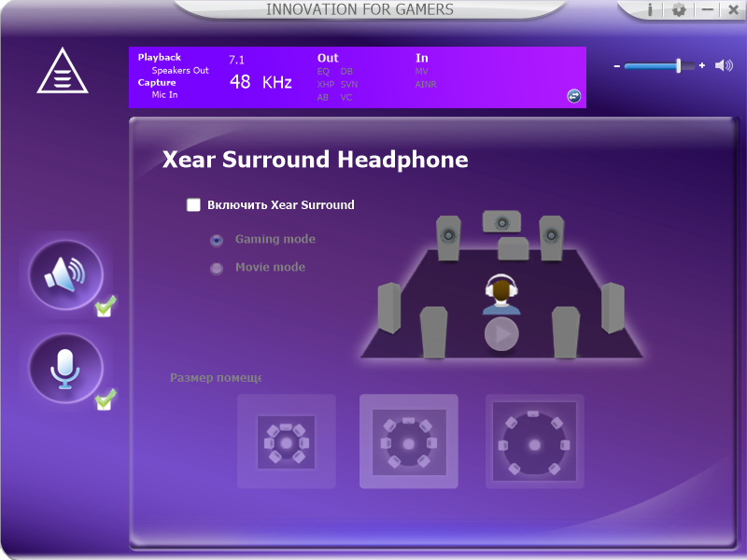Open the microphone capture device page
This screenshot has height=560, width=747.
[x=65, y=369]
